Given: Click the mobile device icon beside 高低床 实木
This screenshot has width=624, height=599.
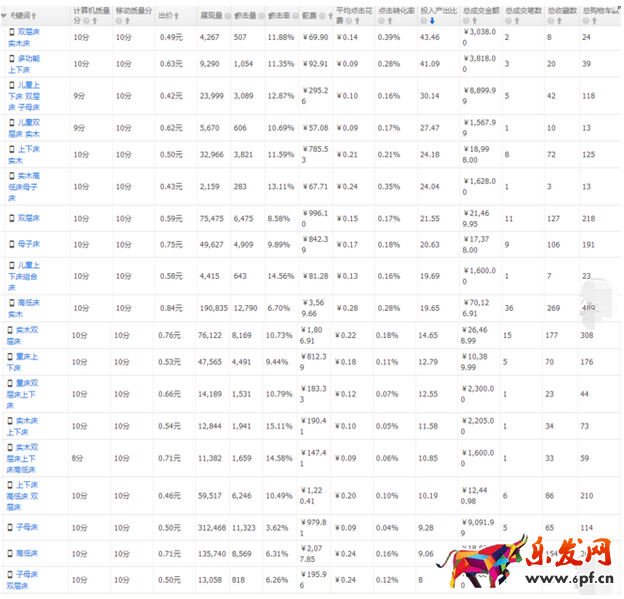Looking at the screenshot, I should [12, 301].
